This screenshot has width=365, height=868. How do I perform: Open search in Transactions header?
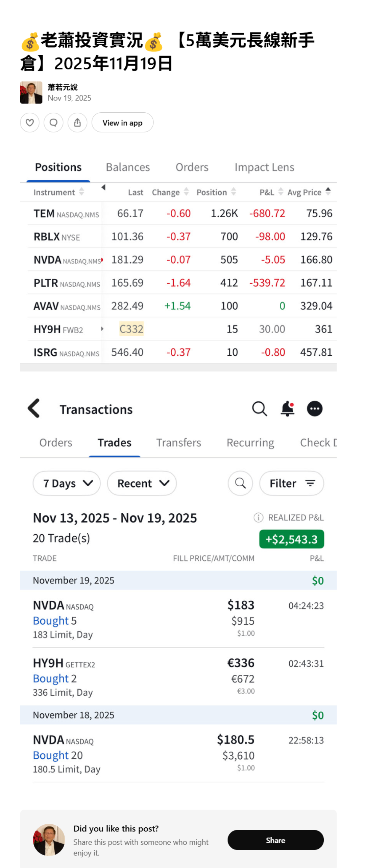tap(259, 408)
